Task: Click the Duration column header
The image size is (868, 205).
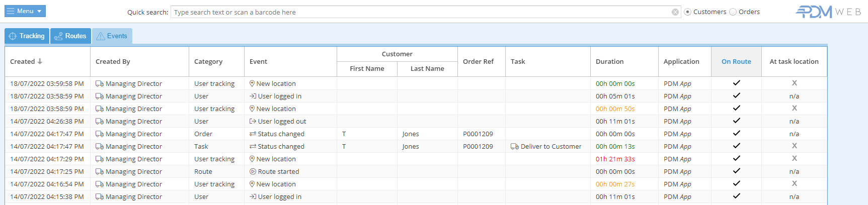Action: click(x=609, y=61)
